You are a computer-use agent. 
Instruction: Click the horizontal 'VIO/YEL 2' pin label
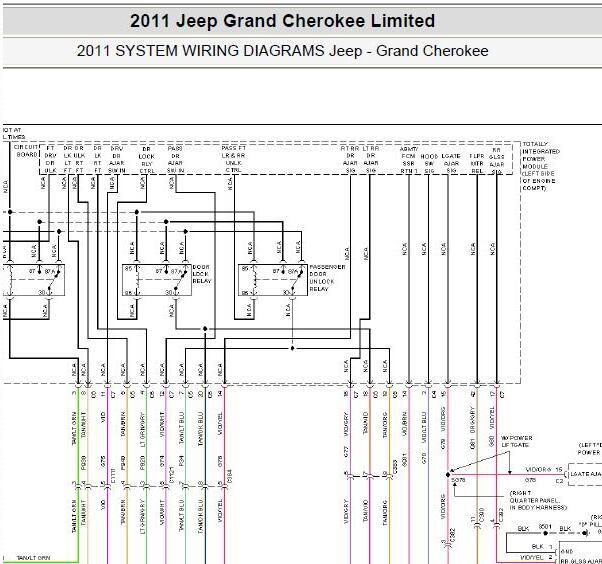536,557
